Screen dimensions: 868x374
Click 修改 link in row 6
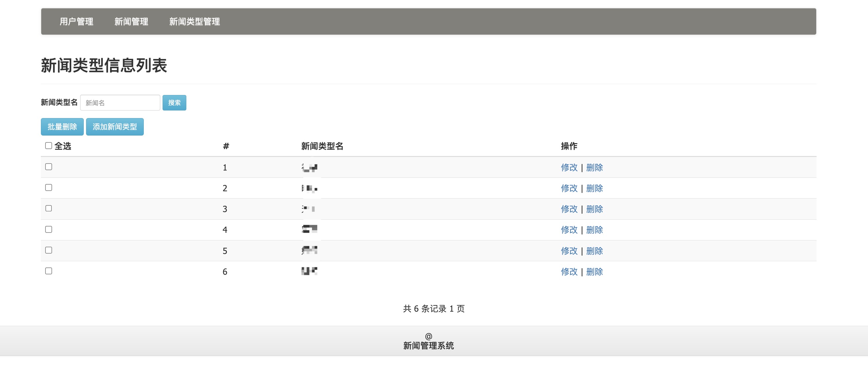click(x=569, y=272)
